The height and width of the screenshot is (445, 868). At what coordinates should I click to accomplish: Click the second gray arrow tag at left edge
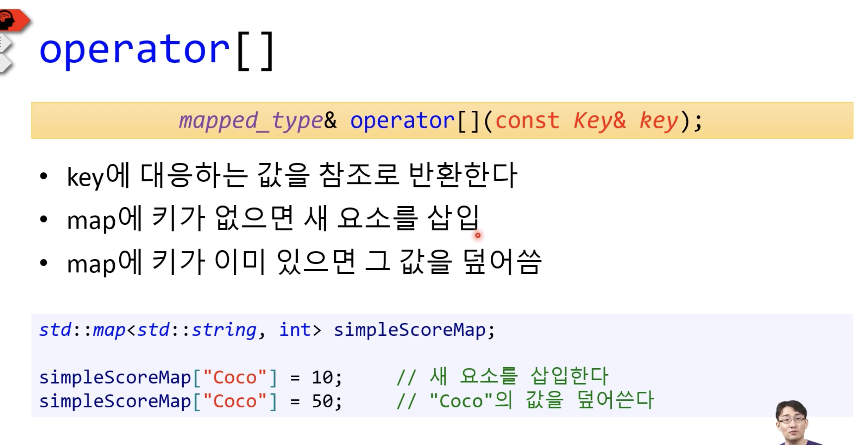point(5,63)
